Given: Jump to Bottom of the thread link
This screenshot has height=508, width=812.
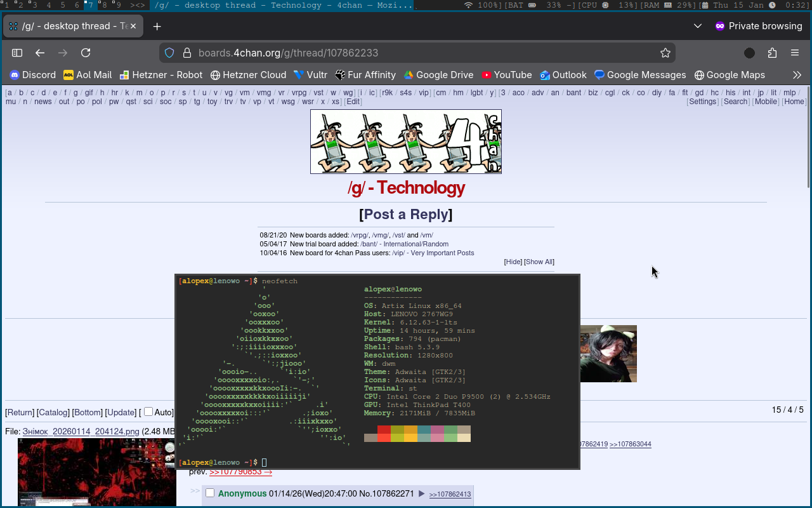Looking at the screenshot, I should (x=87, y=413).
